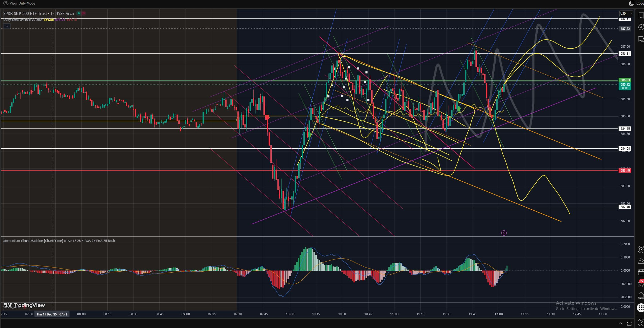Expand bottom panel with the up chevron

tap(620, 323)
